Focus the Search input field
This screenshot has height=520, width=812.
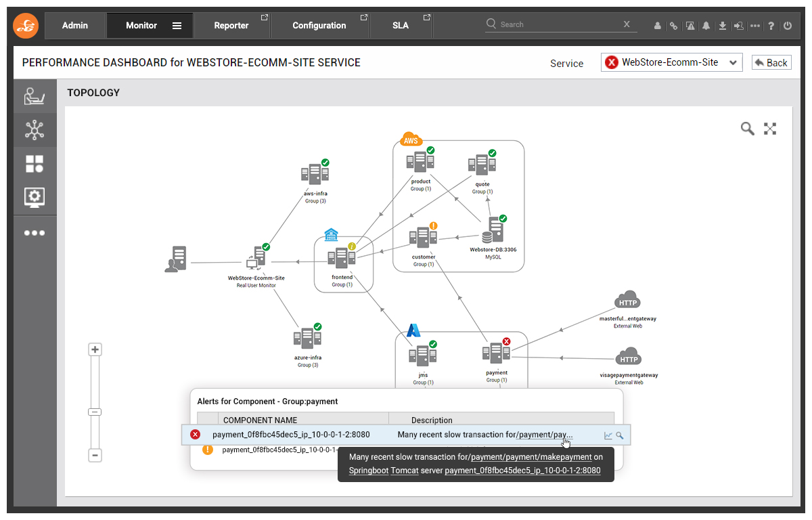pyautogui.click(x=560, y=24)
